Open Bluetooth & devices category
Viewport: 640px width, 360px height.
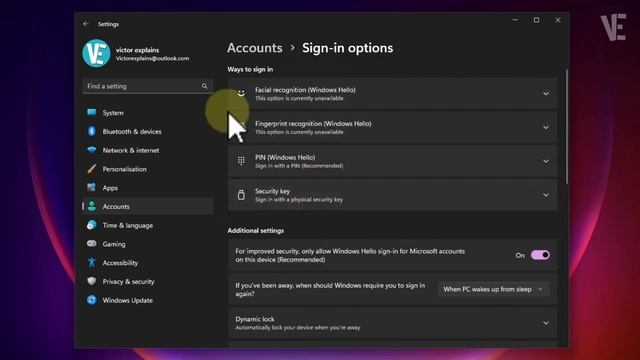(148, 131)
